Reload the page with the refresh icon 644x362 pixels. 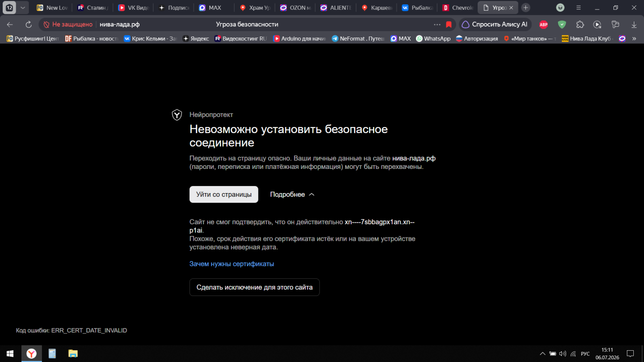[28, 24]
